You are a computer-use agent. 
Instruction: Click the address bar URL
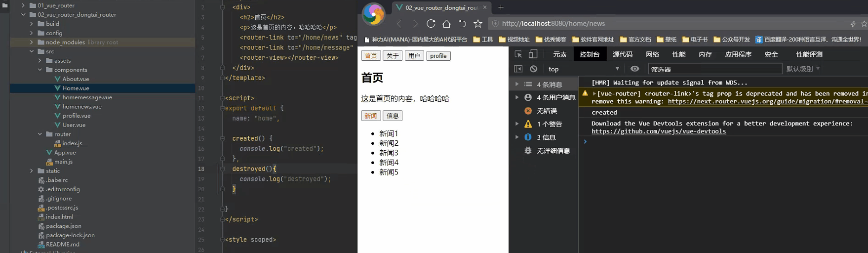coord(553,24)
